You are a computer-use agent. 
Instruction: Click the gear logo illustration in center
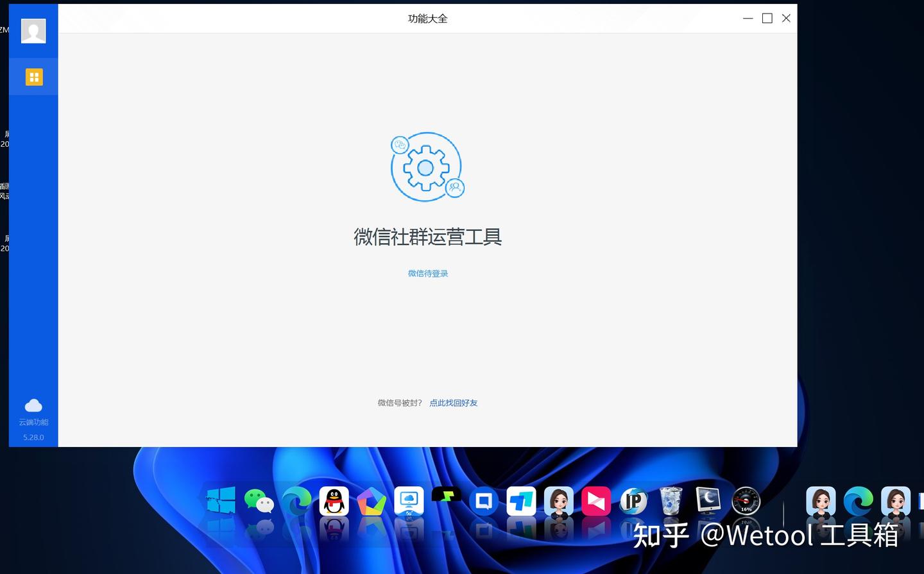tap(427, 167)
